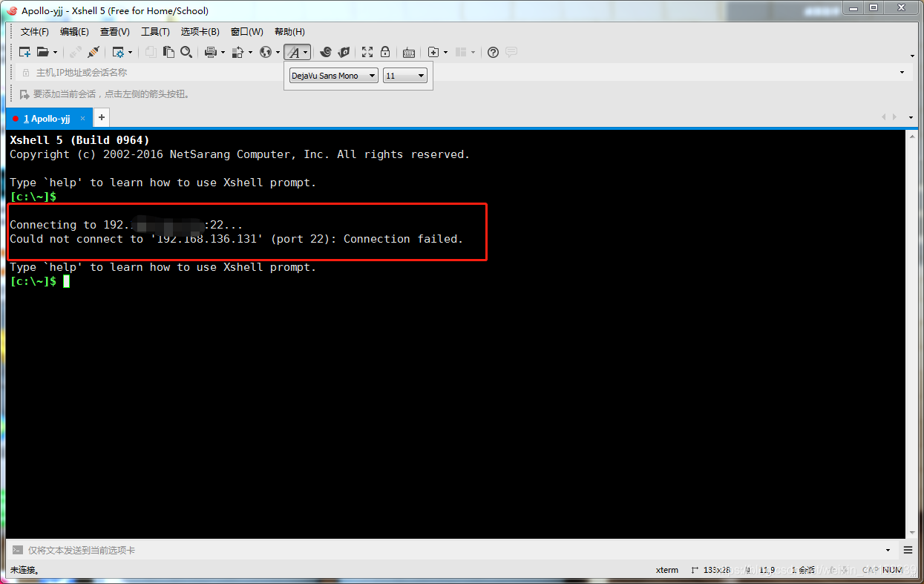Click the lock screen padlock icon
This screenshot has height=584, width=924.
[x=385, y=52]
